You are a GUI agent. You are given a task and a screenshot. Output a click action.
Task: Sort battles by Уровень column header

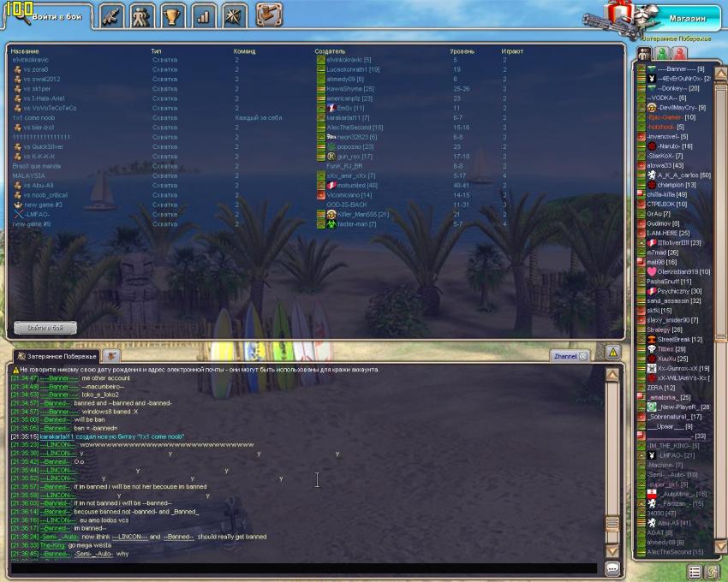[x=462, y=51]
